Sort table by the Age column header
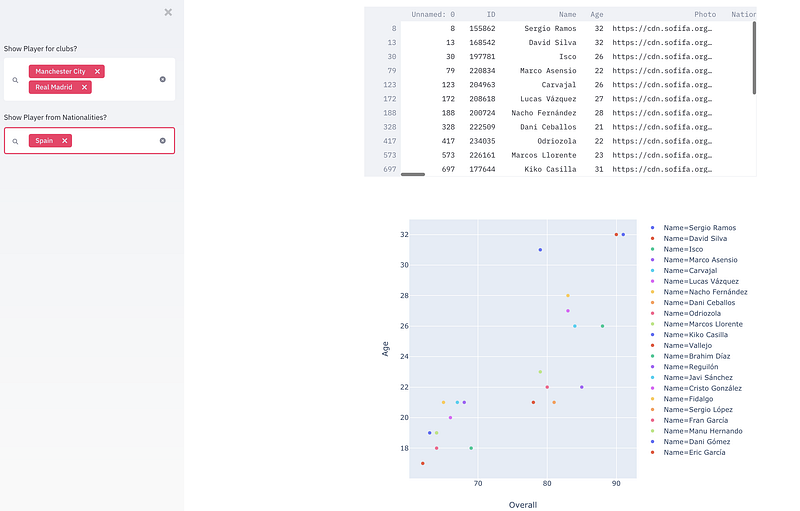 tap(597, 14)
